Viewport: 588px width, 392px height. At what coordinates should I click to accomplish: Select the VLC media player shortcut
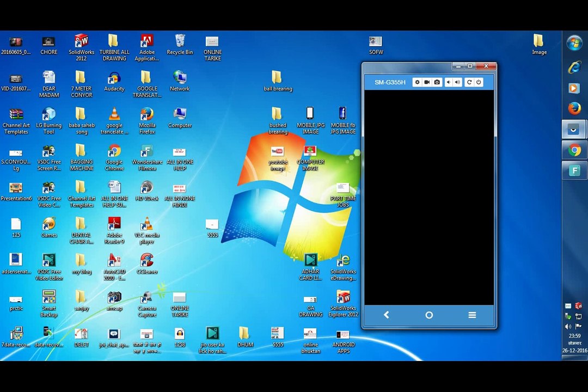click(147, 231)
